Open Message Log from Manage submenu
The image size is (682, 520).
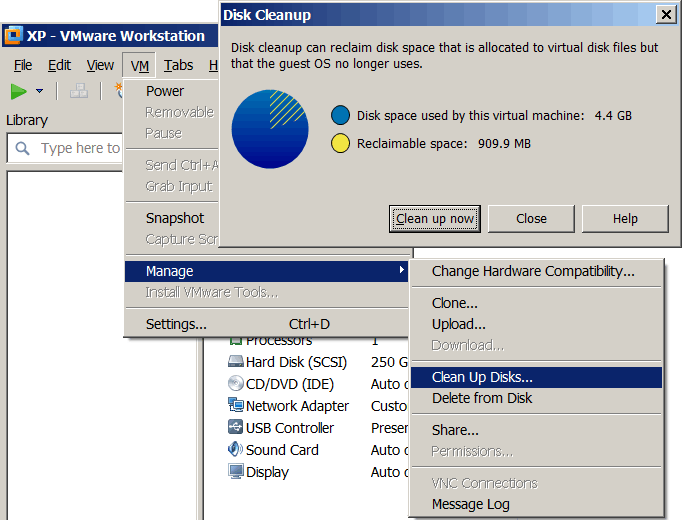(x=536, y=504)
